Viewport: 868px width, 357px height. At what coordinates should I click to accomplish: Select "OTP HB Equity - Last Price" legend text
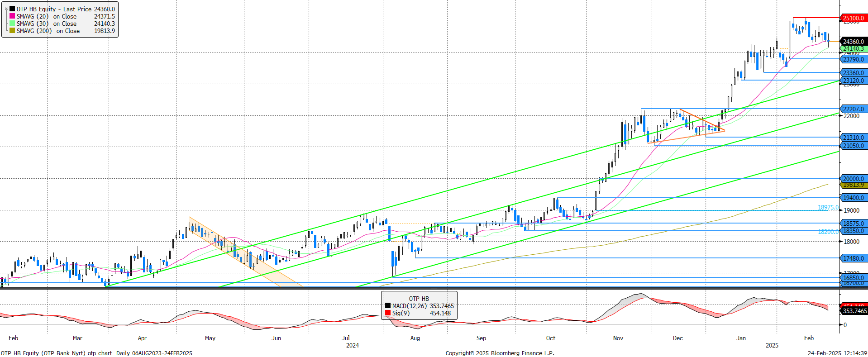click(x=54, y=9)
